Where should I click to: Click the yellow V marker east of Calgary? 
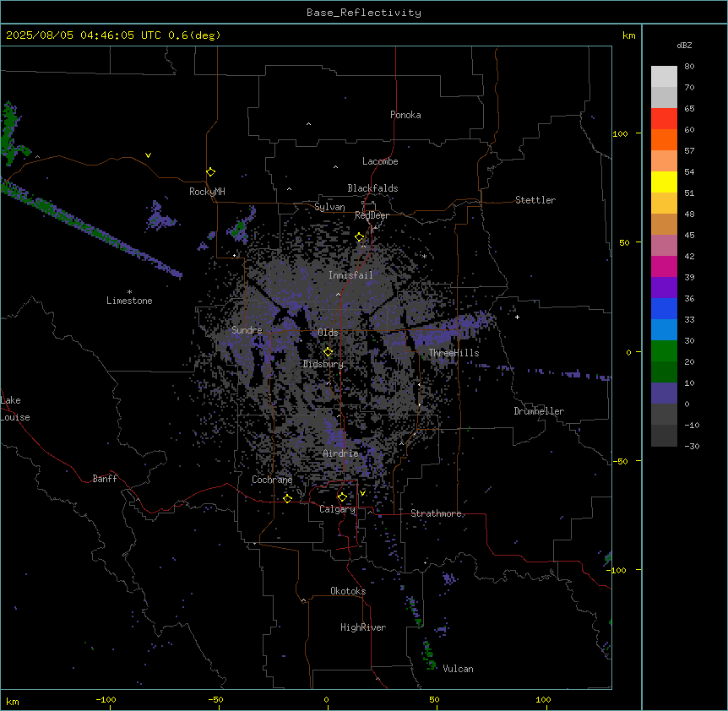point(362,493)
